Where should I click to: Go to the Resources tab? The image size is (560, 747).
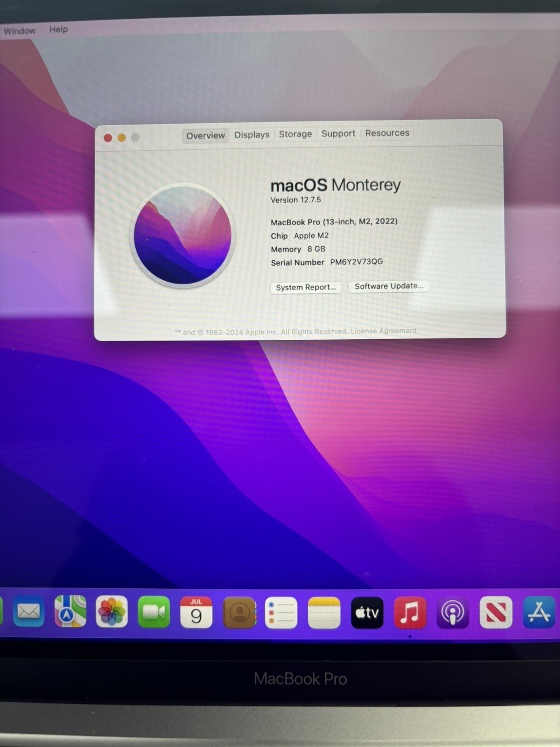(x=387, y=133)
